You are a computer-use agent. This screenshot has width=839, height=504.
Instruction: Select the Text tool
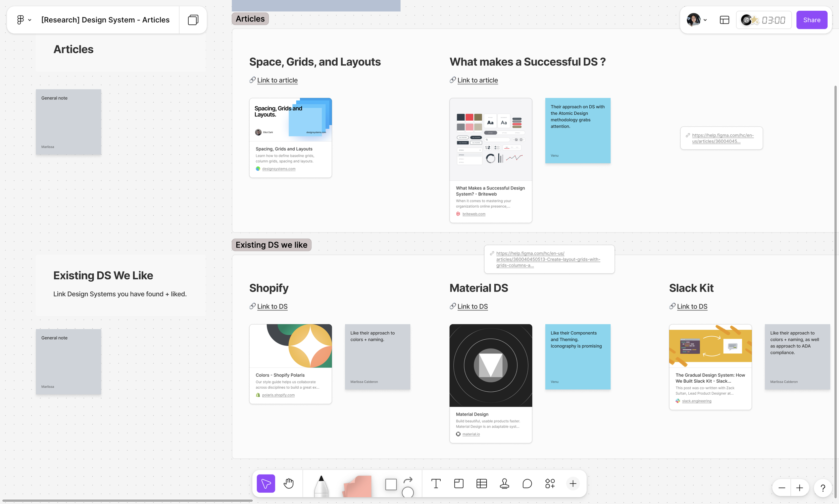pyautogui.click(x=436, y=483)
